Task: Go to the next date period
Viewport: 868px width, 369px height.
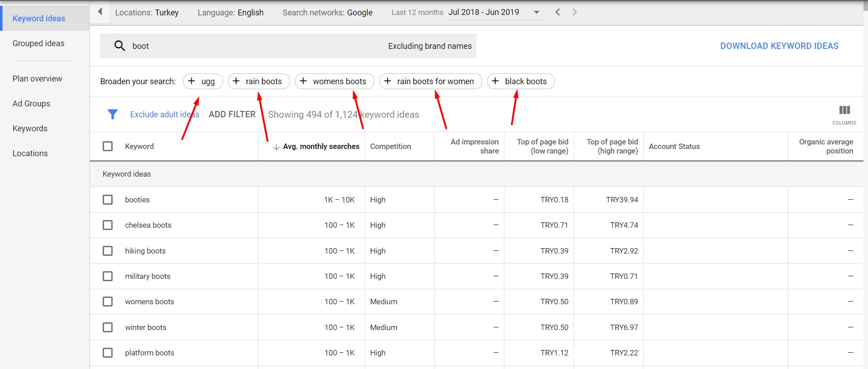Action: (x=574, y=12)
